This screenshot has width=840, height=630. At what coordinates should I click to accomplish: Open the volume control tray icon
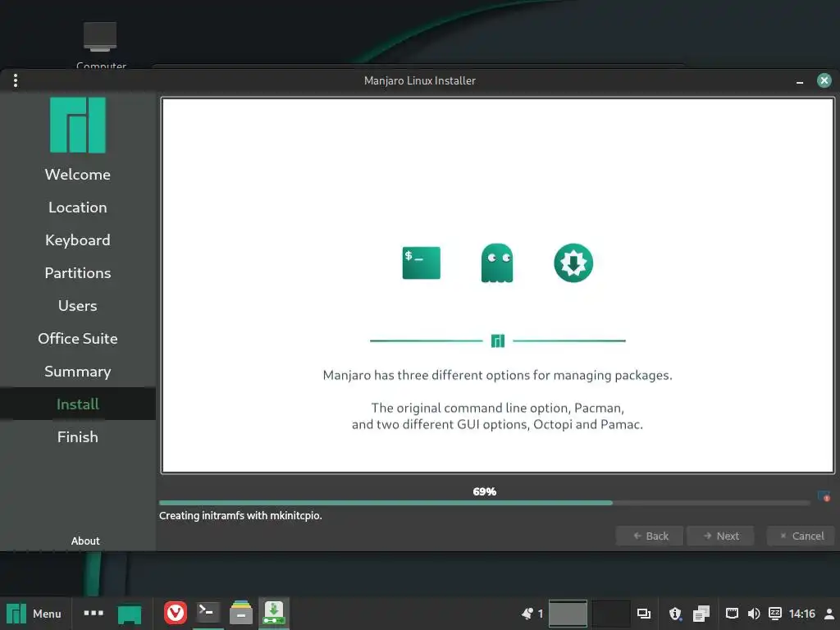pos(754,614)
